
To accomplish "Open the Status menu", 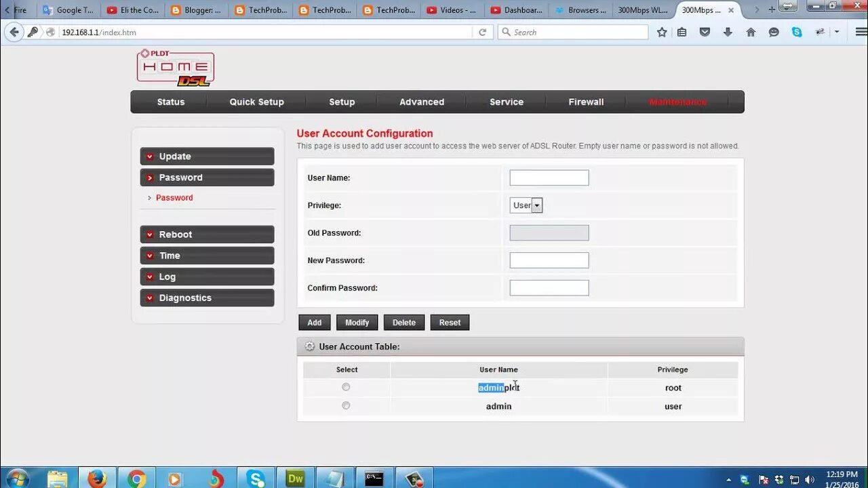I will [171, 102].
